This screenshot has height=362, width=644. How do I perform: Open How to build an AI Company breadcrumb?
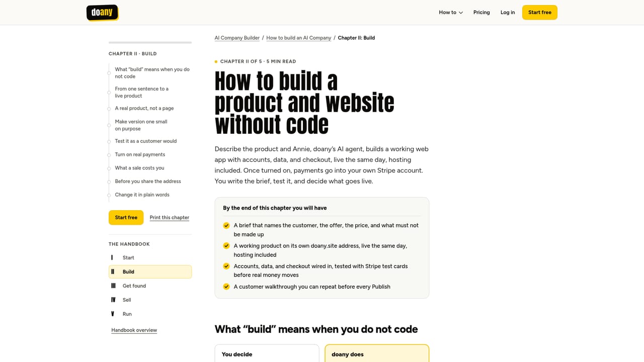299,38
